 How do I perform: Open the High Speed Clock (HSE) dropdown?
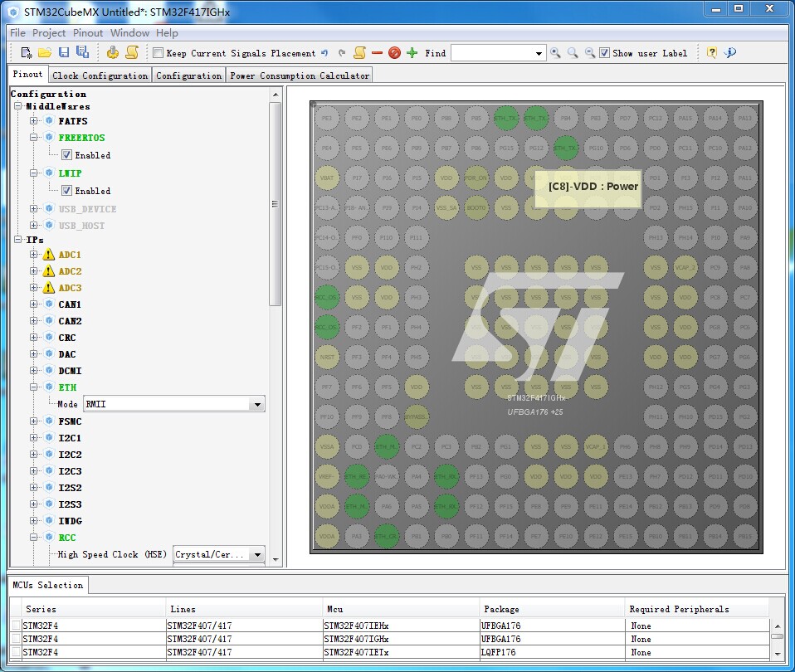coord(257,554)
